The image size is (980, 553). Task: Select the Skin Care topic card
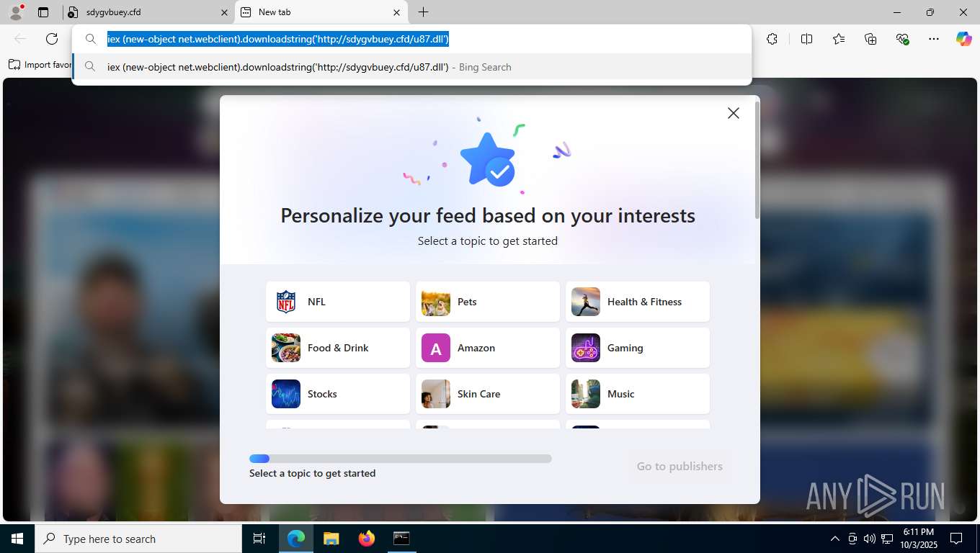(x=488, y=394)
